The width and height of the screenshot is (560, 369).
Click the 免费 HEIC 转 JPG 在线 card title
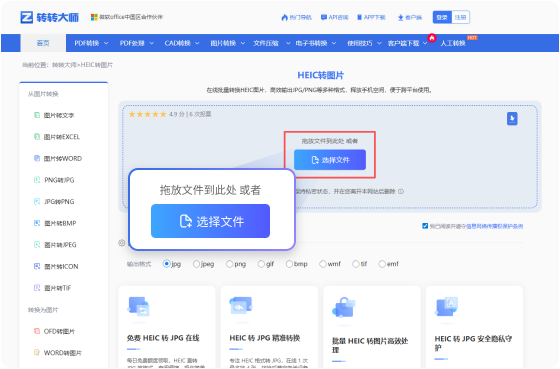point(163,338)
